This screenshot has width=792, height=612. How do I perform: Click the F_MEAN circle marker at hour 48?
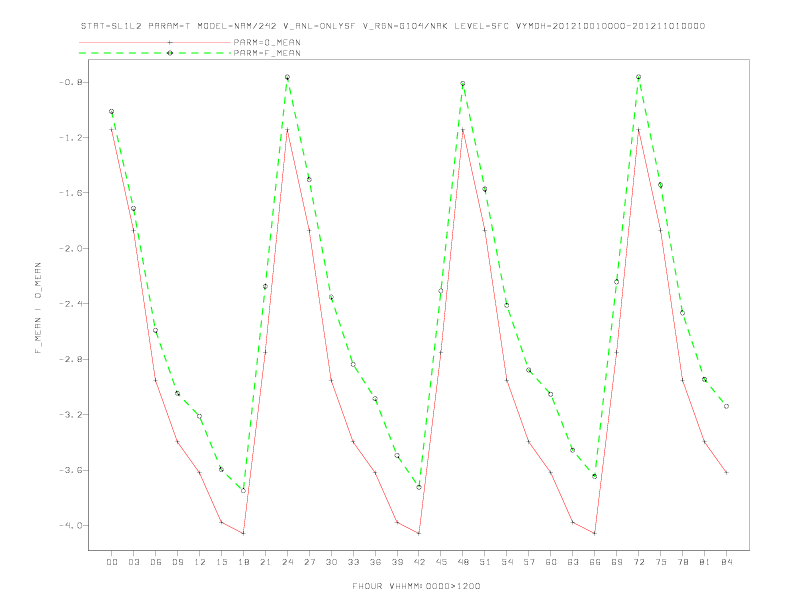(x=463, y=84)
